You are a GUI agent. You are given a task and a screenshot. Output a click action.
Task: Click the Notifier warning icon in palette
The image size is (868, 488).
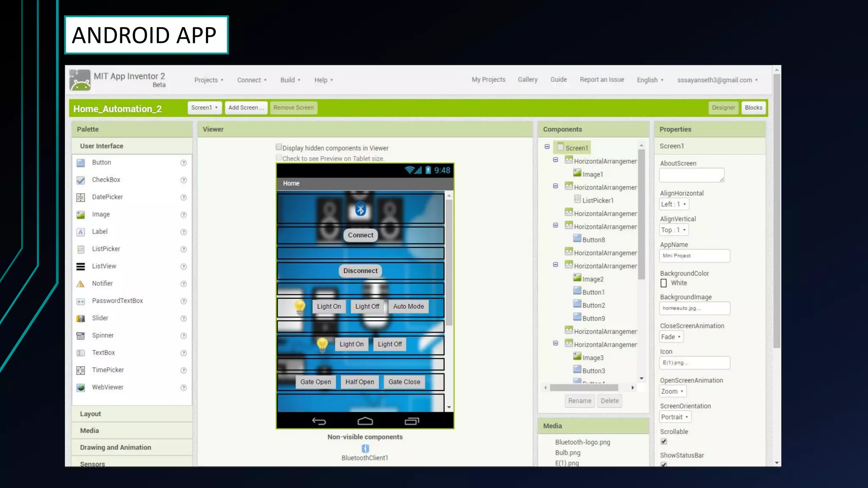81,284
